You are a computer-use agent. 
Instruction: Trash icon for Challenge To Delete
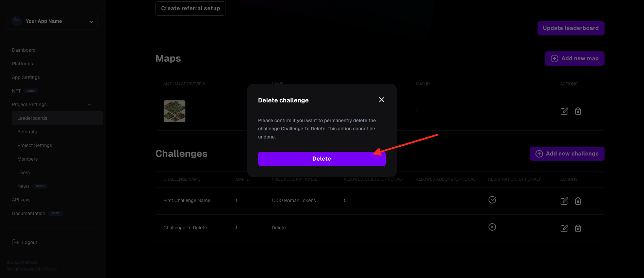click(x=578, y=228)
